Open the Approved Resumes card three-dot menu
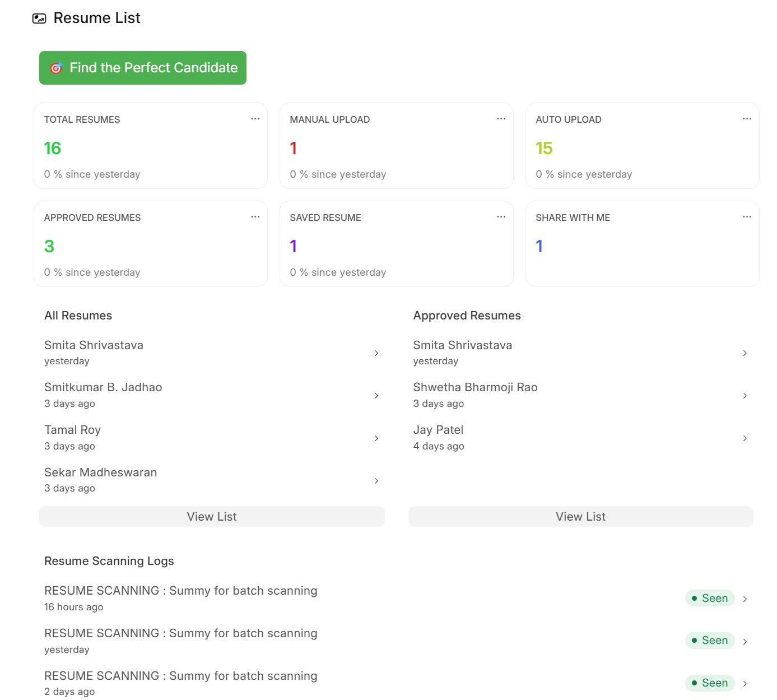This screenshot has width=777, height=700. click(255, 217)
